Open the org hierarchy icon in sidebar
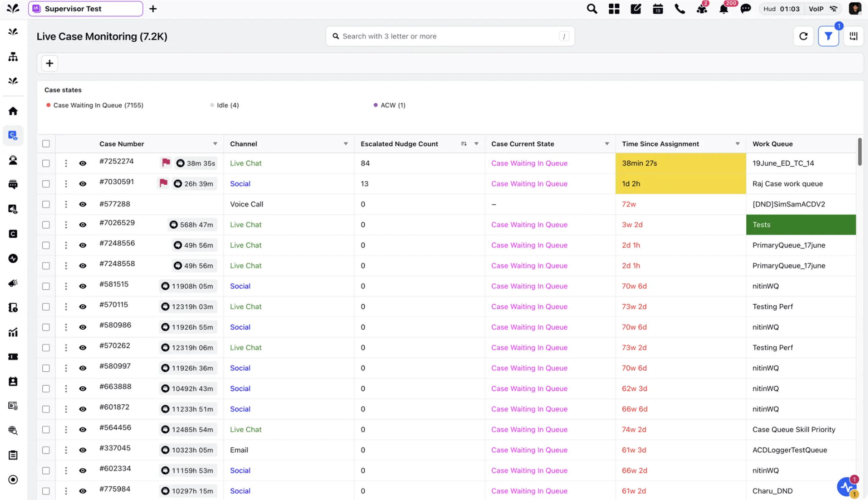This screenshot has height=500, width=868. point(13,57)
